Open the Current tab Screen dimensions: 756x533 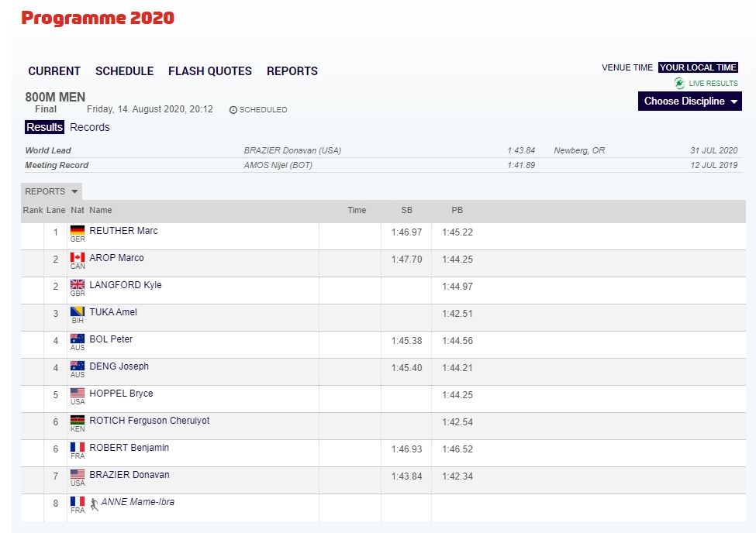[x=54, y=71]
